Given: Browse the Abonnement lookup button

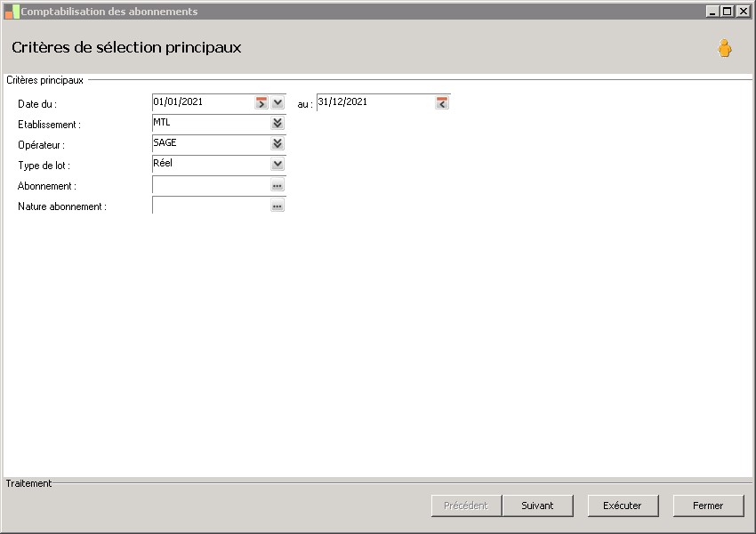Looking at the screenshot, I should (277, 185).
